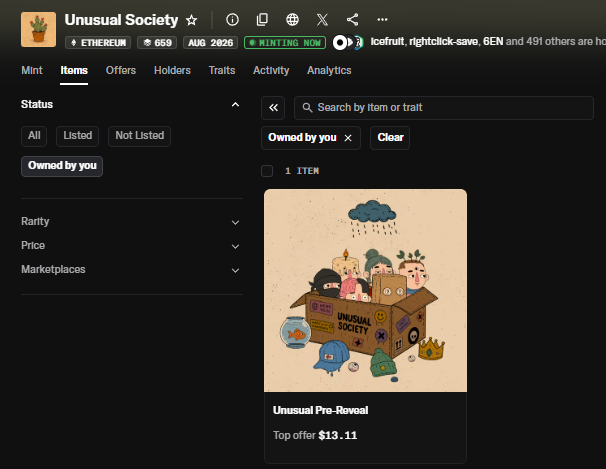This screenshot has height=469, width=606.
Task: Select the Not Listed status filter
Action: pyautogui.click(x=140, y=136)
